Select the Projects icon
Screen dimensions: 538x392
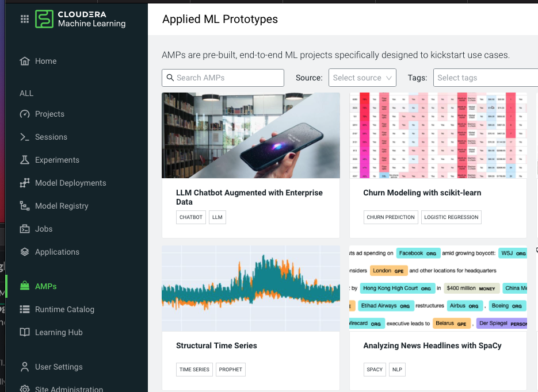tap(24, 114)
